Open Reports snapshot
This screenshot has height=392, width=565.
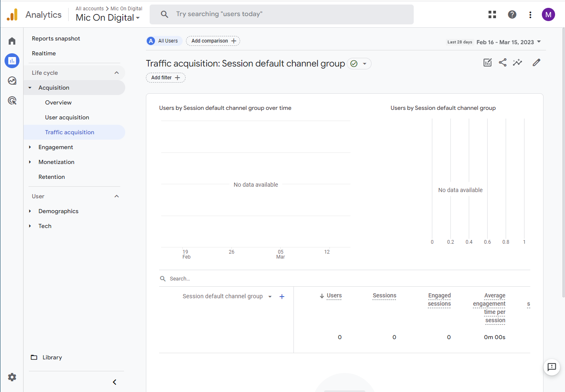click(56, 38)
